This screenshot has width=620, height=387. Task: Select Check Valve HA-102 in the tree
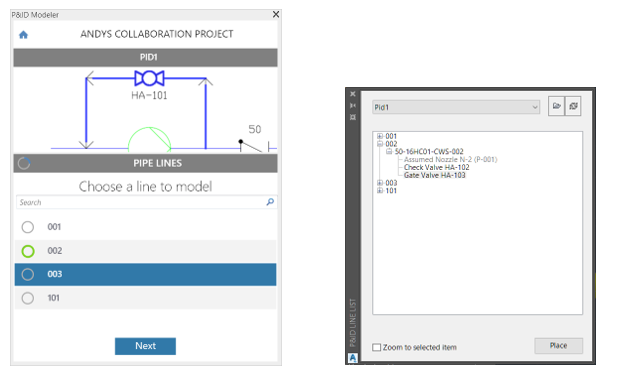point(437,167)
